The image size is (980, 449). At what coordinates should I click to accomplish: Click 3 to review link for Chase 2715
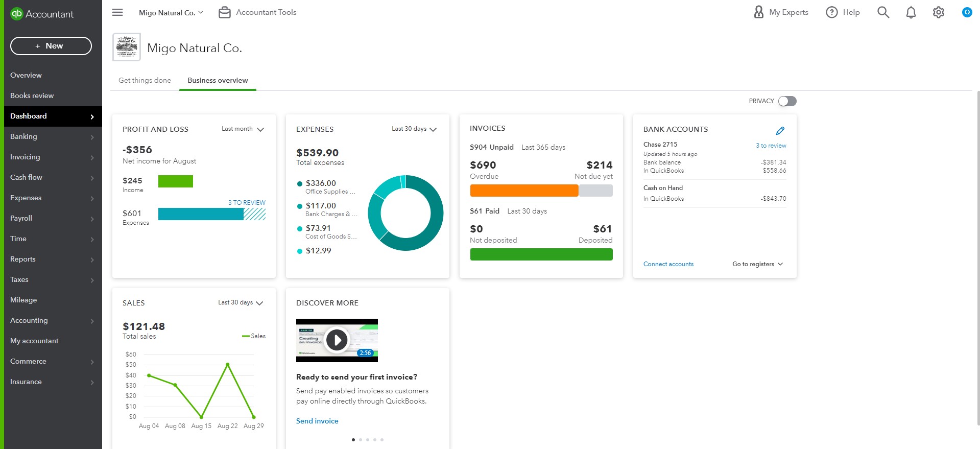coord(771,146)
